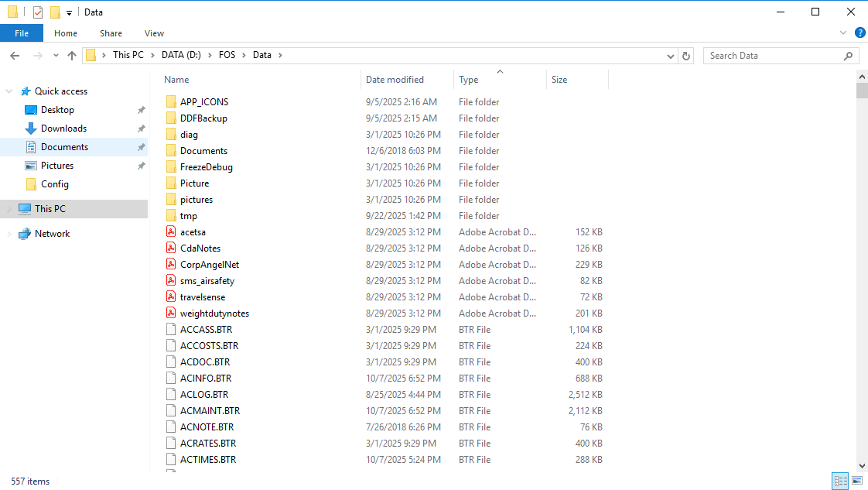Image resolution: width=868 pixels, height=490 pixels.
Task: Switch to the View ribbon tab
Action: coord(154,33)
